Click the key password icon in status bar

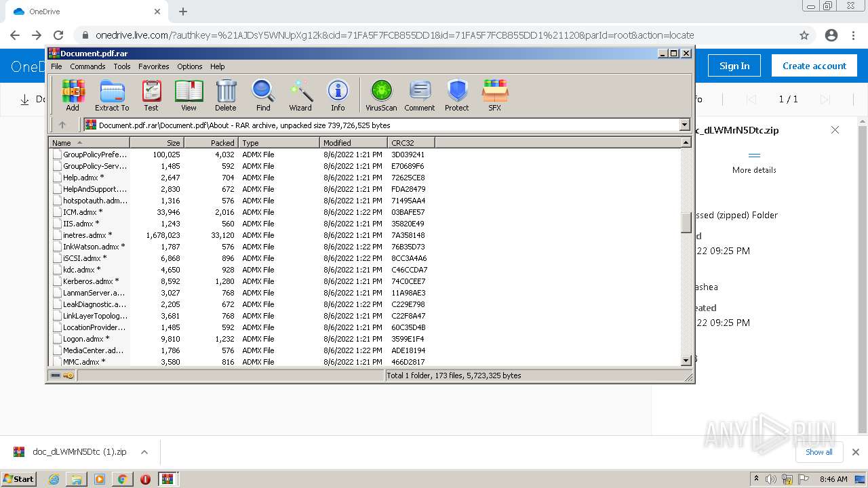pos(68,375)
